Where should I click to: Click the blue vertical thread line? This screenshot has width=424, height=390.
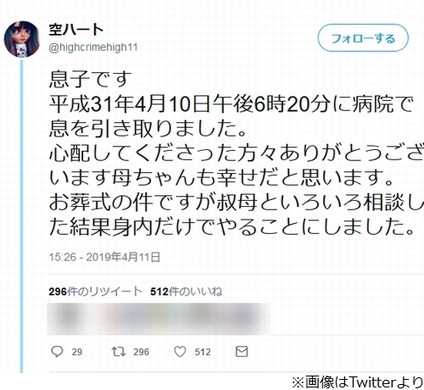pyautogui.click(x=22, y=215)
